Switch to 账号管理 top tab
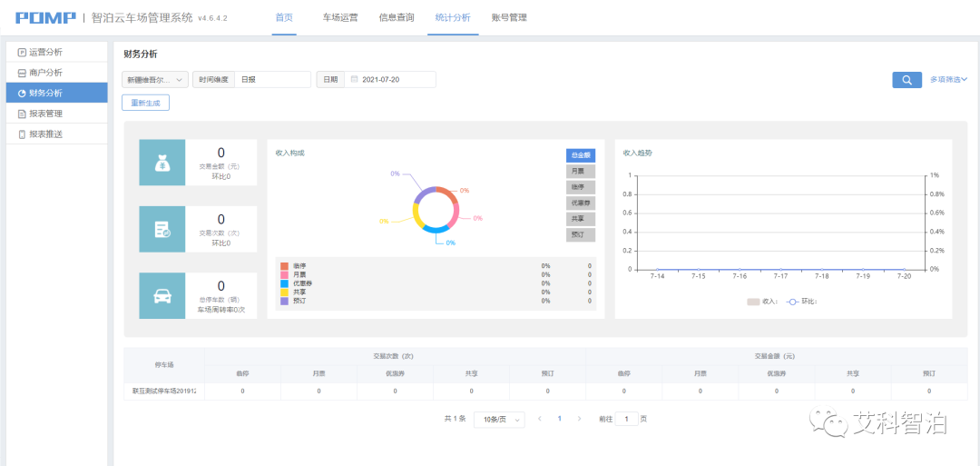The height and width of the screenshot is (466, 980). (508, 17)
